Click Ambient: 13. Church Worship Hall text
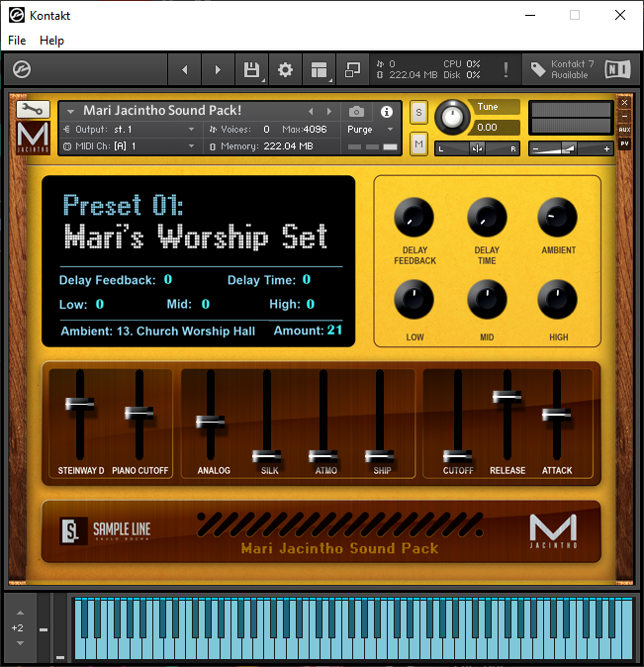 pyautogui.click(x=158, y=331)
